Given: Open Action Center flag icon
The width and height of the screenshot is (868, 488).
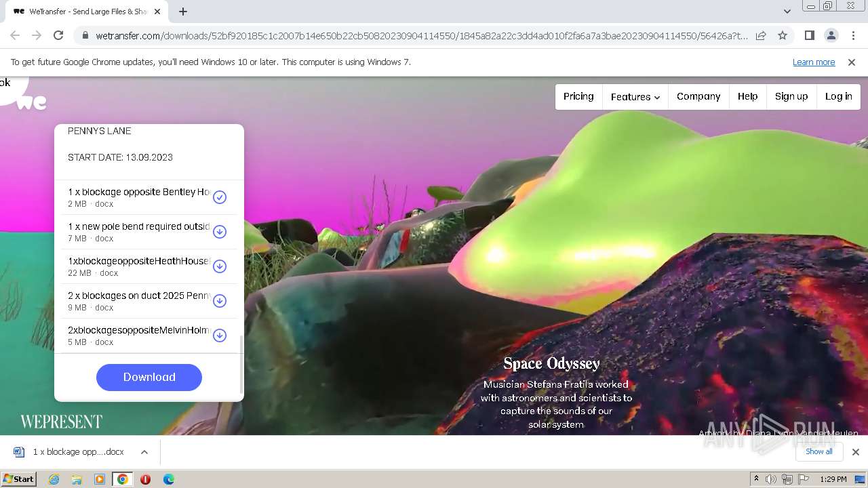Looking at the screenshot, I should (x=804, y=479).
